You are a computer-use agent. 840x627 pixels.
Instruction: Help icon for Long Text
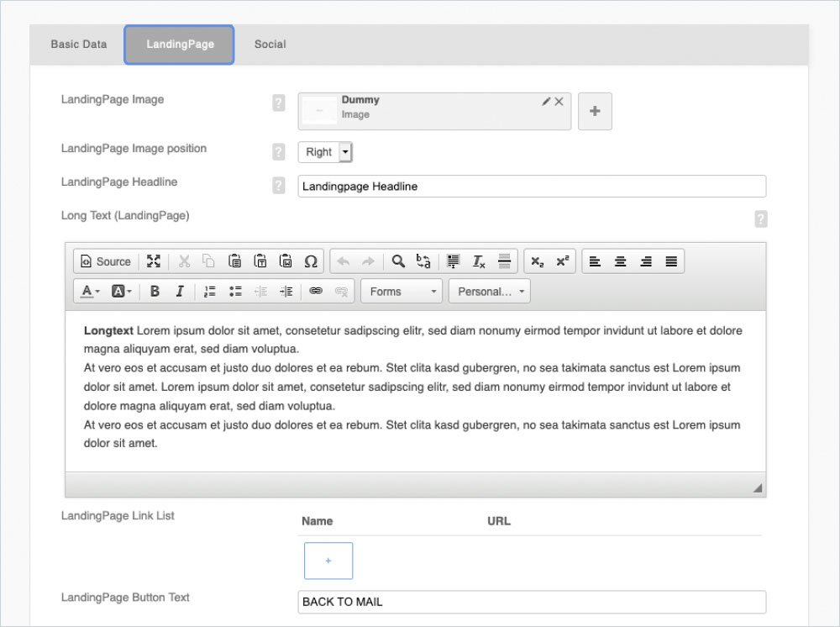761,219
